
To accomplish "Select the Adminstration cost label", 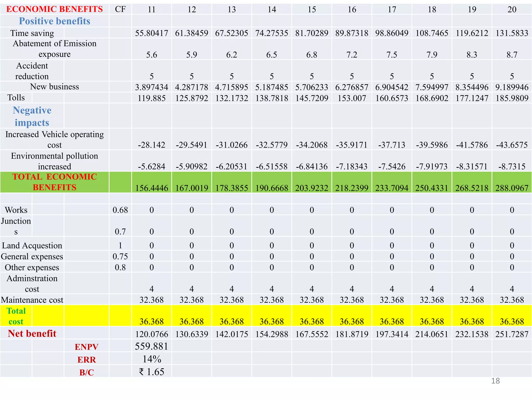I will pyautogui.click(x=32, y=284).
